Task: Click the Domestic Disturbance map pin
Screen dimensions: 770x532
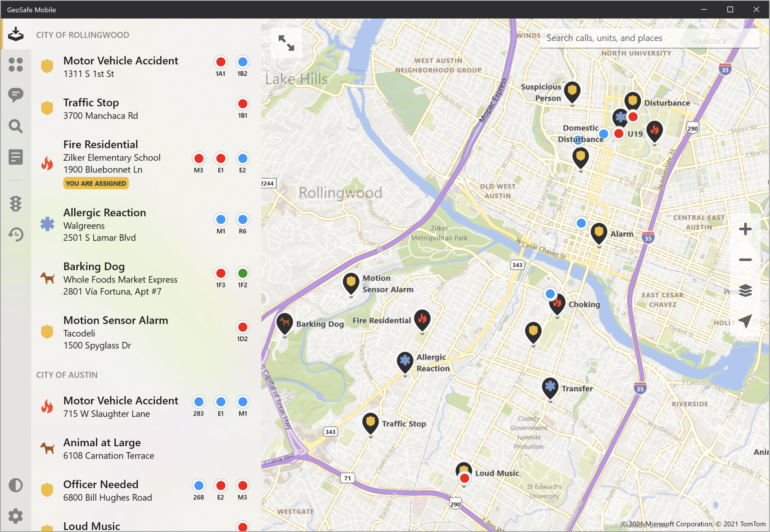Action: [580, 158]
